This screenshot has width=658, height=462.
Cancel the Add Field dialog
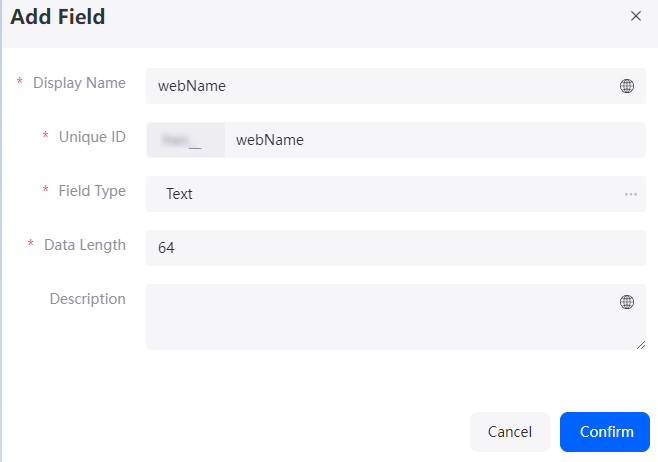[x=509, y=432]
